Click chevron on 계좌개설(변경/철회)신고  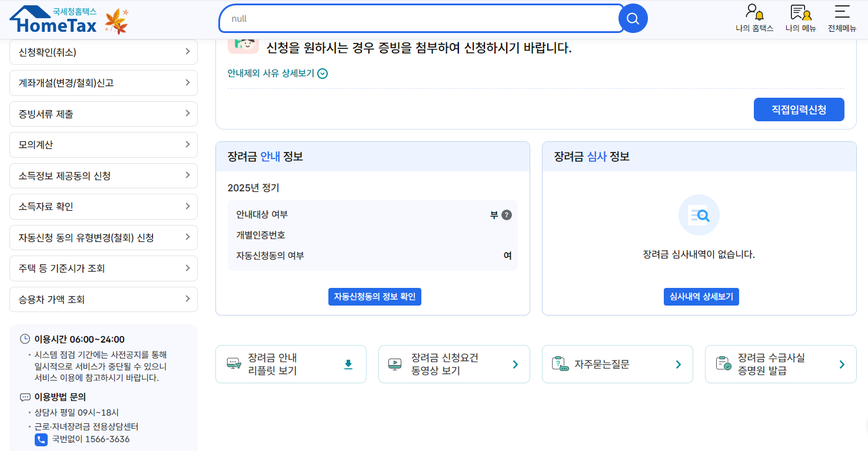point(187,82)
